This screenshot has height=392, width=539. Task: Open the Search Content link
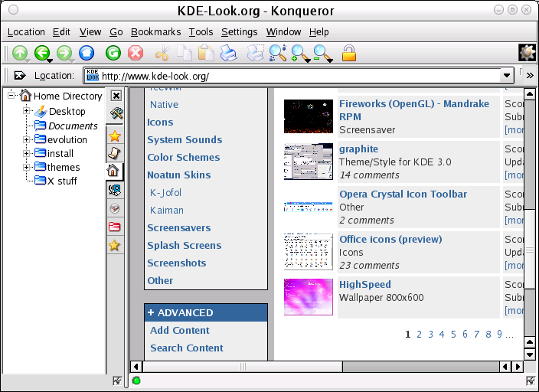coord(187,348)
